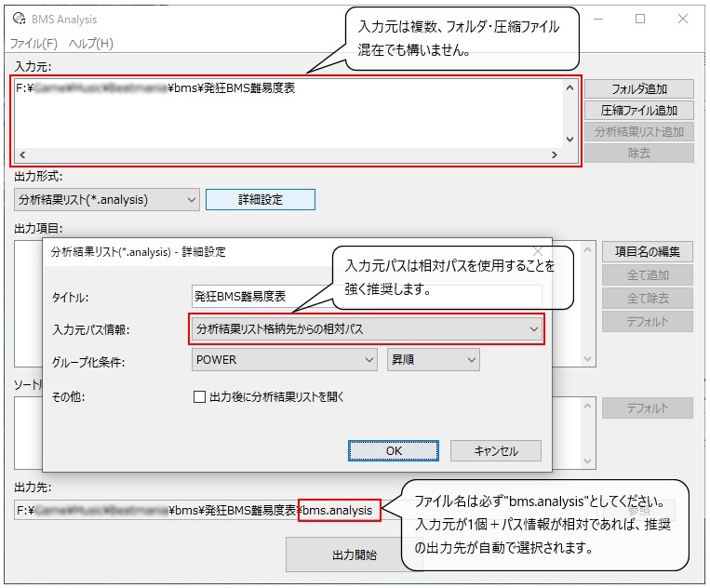This screenshot has height=588, width=710.
Task: Maximize the BMS Analysis window
Action: tap(640, 19)
